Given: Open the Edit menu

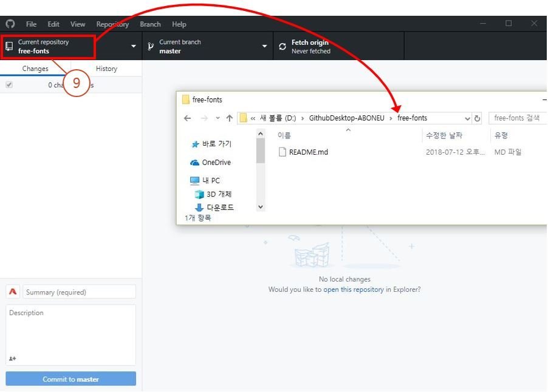Looking at the screenshot, I should [53, 24].
